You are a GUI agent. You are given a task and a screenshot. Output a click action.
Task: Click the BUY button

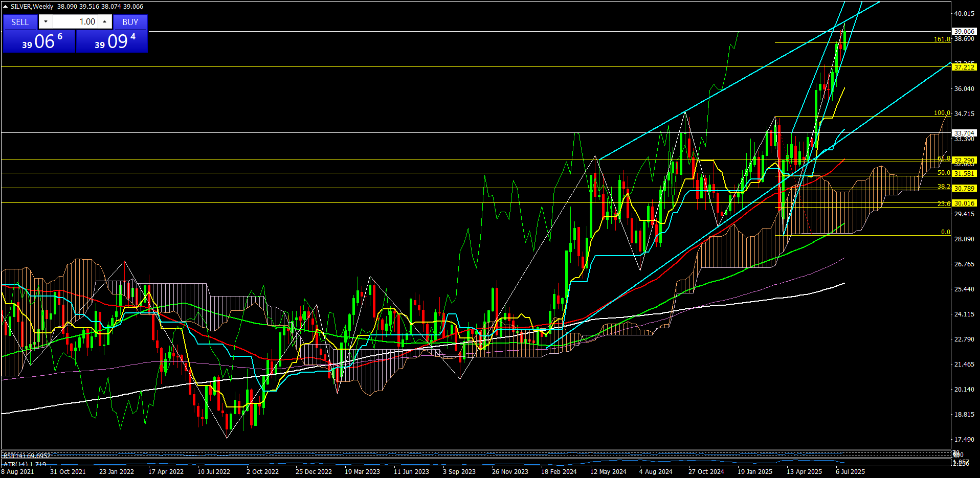[130, 22]
